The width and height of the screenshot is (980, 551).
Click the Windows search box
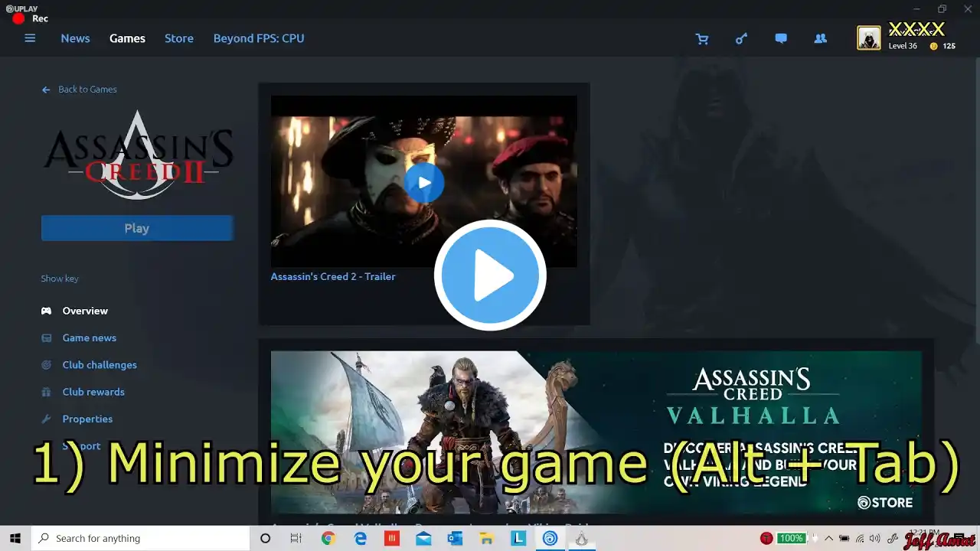[141, 538]
